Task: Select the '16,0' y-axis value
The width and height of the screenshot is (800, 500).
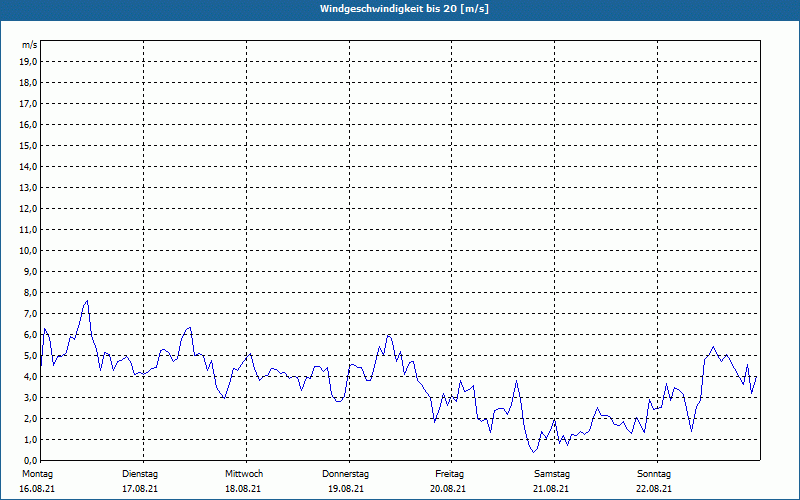Action: pyautogui.click(x=28, y=124)
